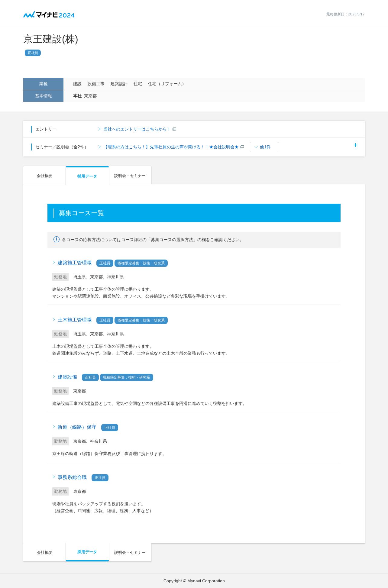This screenshot has height=588, width=388.
Task: Click the 京王建設(株) company title
Action: 51,39
